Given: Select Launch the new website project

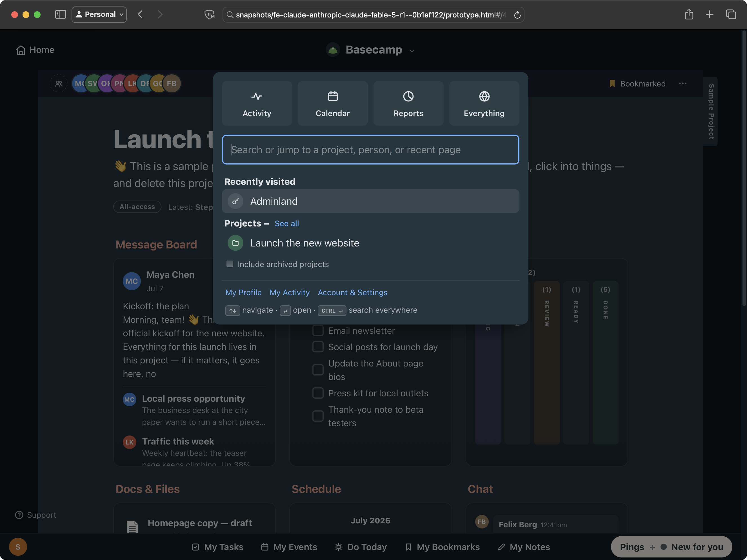Looking at the screenshot, I should [370, 243].
